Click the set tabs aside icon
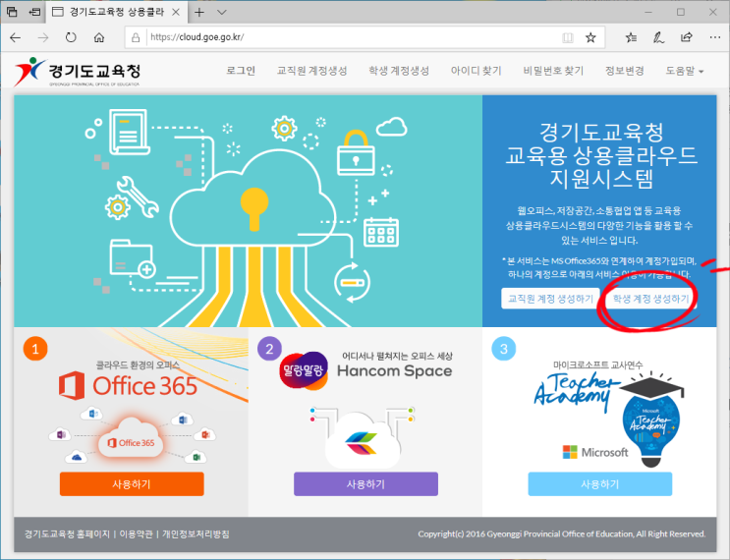 [x=34, y=12]
